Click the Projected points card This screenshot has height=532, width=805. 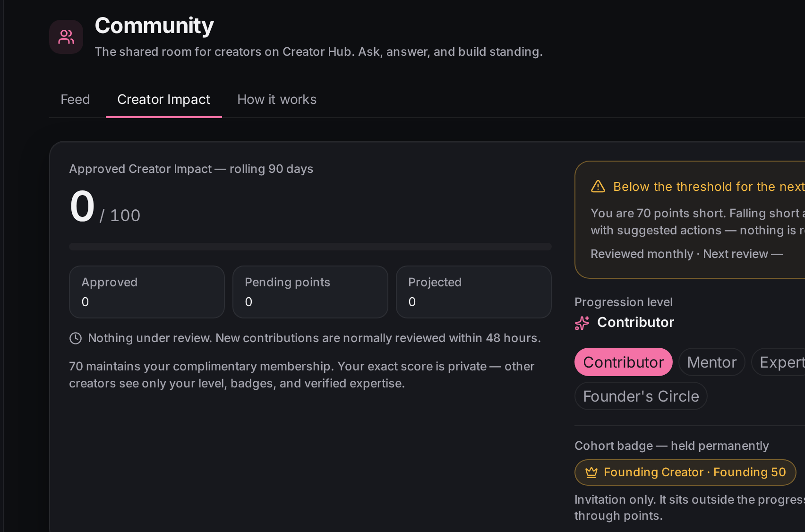[473, 292]
